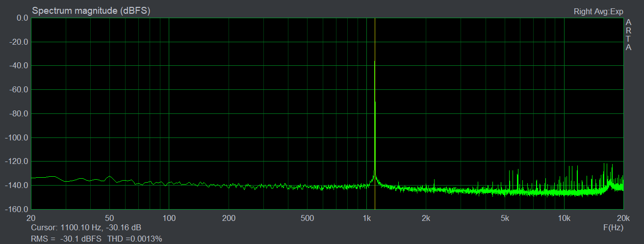Click the '-20.0' dB axis label
The height and width of the screenshot is (244, 644).
[20, 42]
